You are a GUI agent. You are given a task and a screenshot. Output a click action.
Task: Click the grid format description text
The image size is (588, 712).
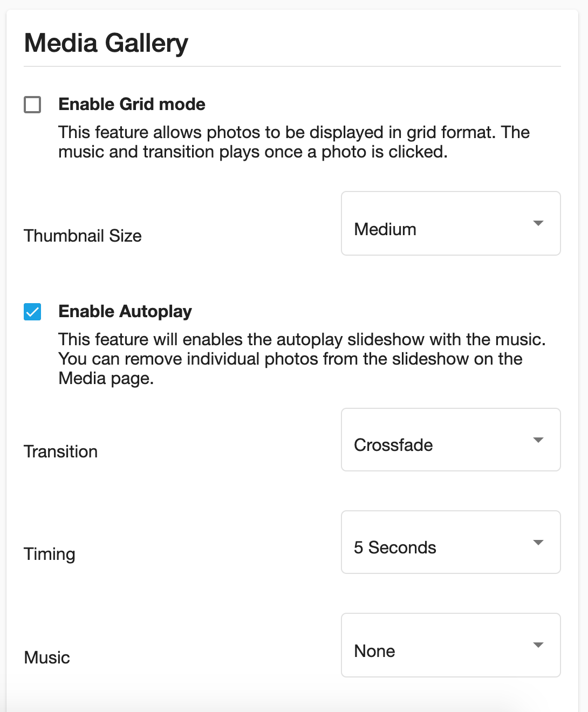294,142
